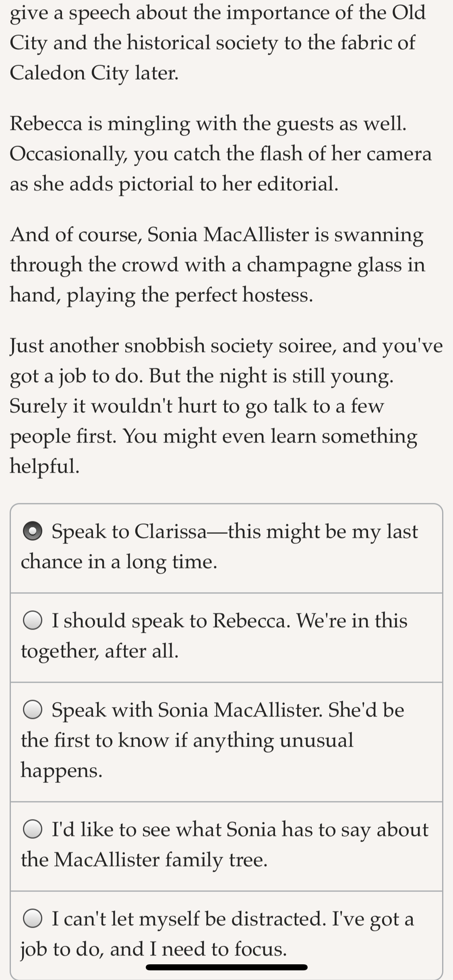Tap the words 'playing the perfect hostess.'
The width and height of the screenshot is (453, 980).
[x=190, y=295]
